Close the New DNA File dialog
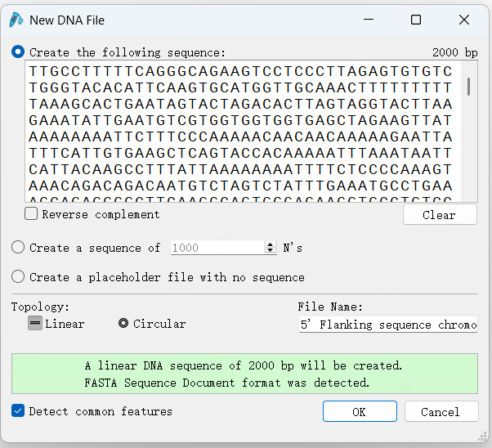The width and height of the screenshot is (492, 448). [464, 20]
